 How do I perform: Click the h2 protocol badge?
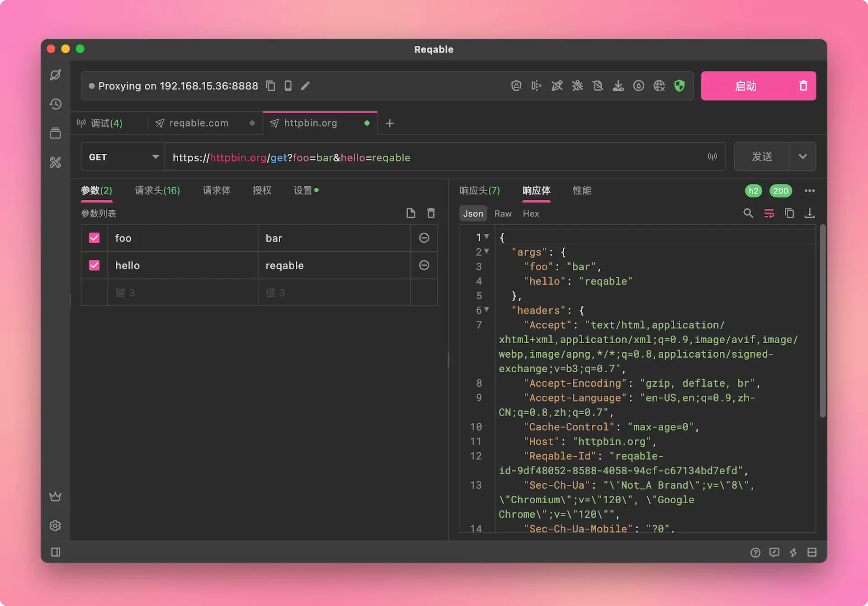[753, 190]
